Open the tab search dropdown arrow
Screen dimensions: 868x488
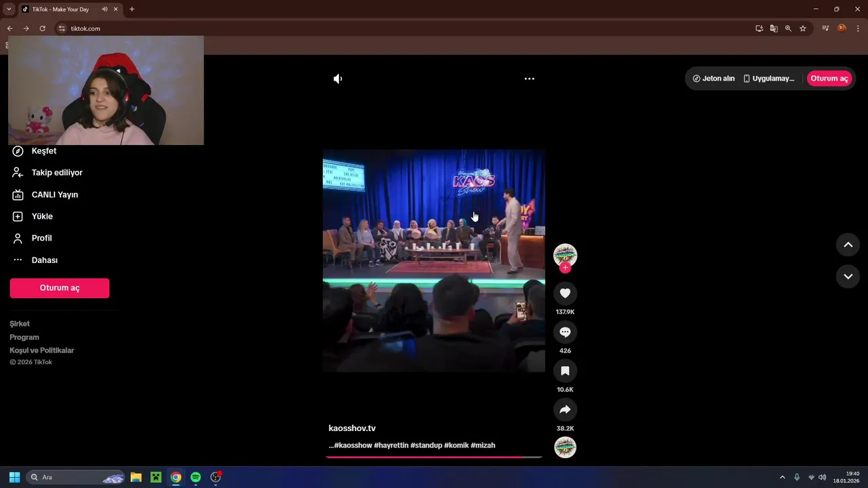tap(9, 9)
